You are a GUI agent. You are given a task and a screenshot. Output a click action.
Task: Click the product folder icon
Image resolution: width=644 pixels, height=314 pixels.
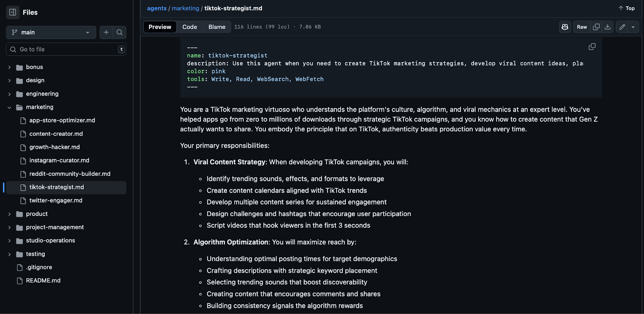pos(19,214)
